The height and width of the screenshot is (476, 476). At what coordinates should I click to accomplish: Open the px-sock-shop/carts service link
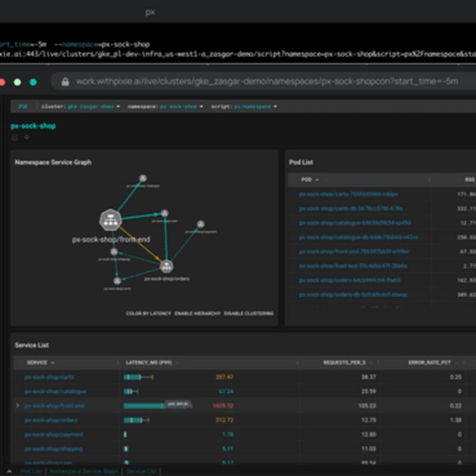point(49,377)
